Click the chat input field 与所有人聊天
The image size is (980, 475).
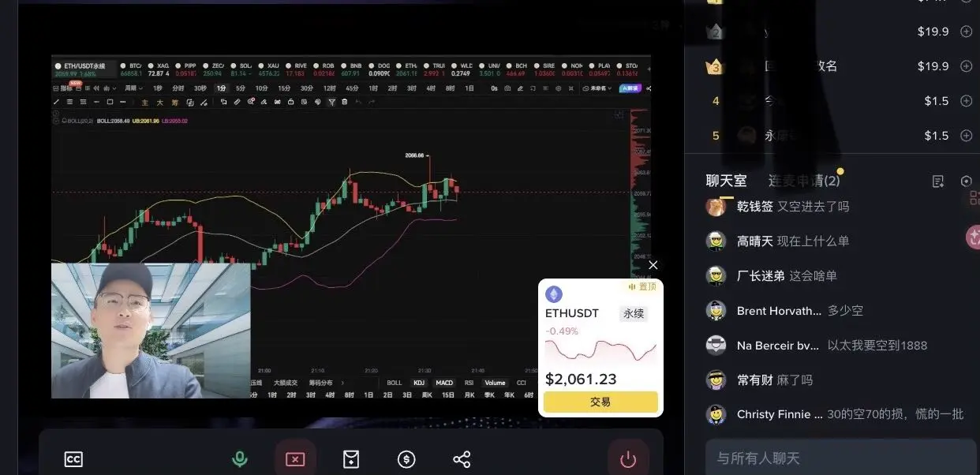[x=841, y=458]
